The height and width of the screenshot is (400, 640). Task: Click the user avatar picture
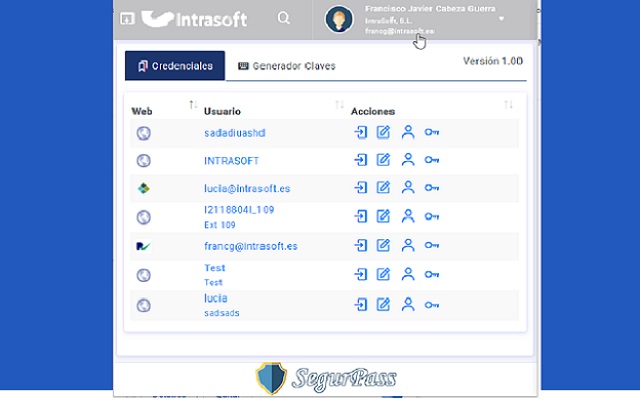[x=339, y=19]
